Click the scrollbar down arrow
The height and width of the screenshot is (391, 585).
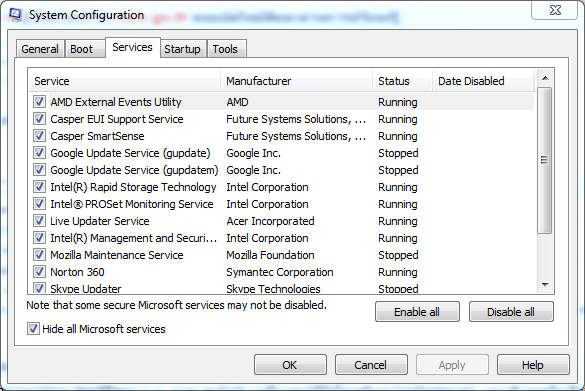pos(545,285)
